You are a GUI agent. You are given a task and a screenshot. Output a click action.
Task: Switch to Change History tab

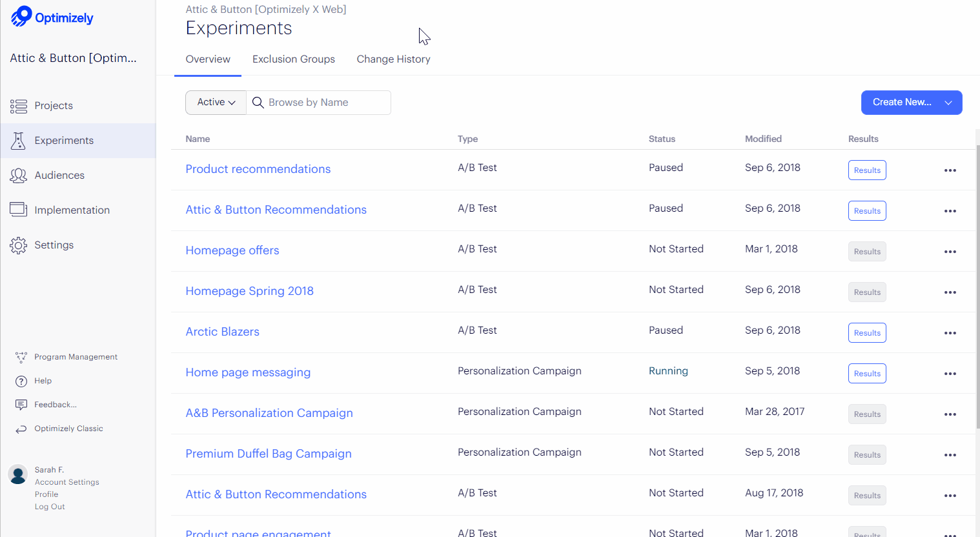point(393,59)
